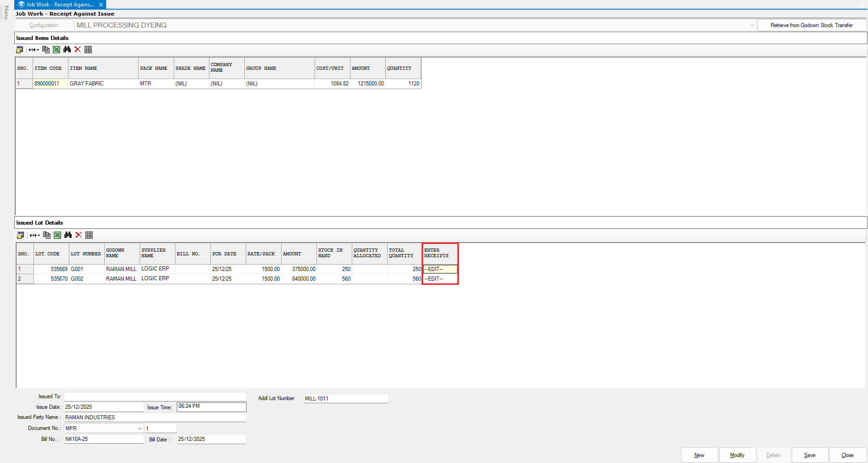Click binoculars find icon in Issued Items toolbar
The width and height of the screenshot is (868, 463).
click(67, 50)
